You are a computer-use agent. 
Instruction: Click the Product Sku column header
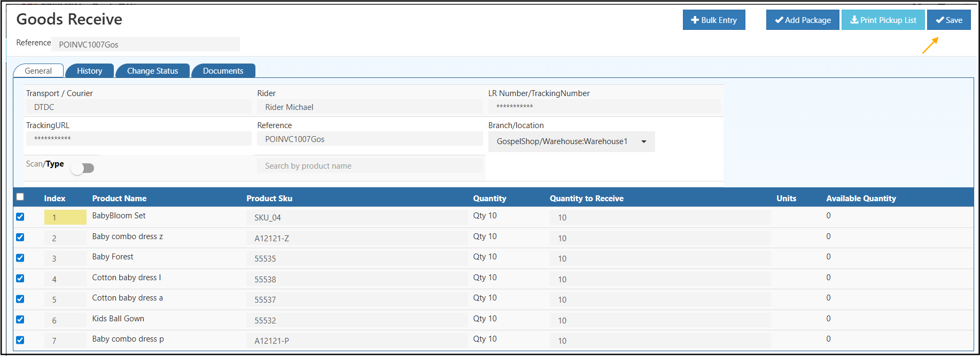[269, 199]
